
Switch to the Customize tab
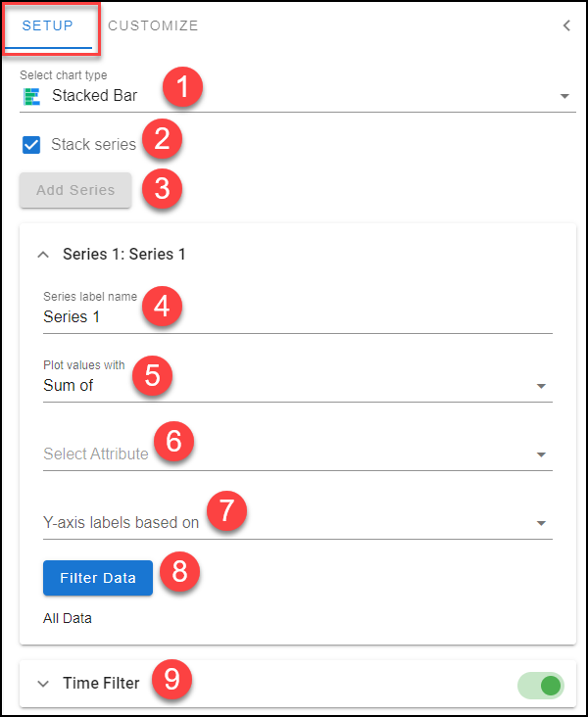click(x=153, y=25)
